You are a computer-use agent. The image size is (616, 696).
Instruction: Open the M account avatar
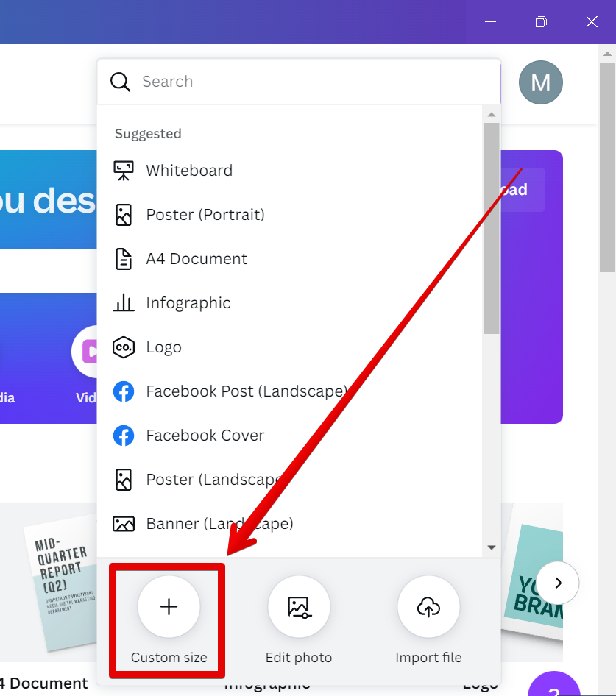tap(540, 82)
